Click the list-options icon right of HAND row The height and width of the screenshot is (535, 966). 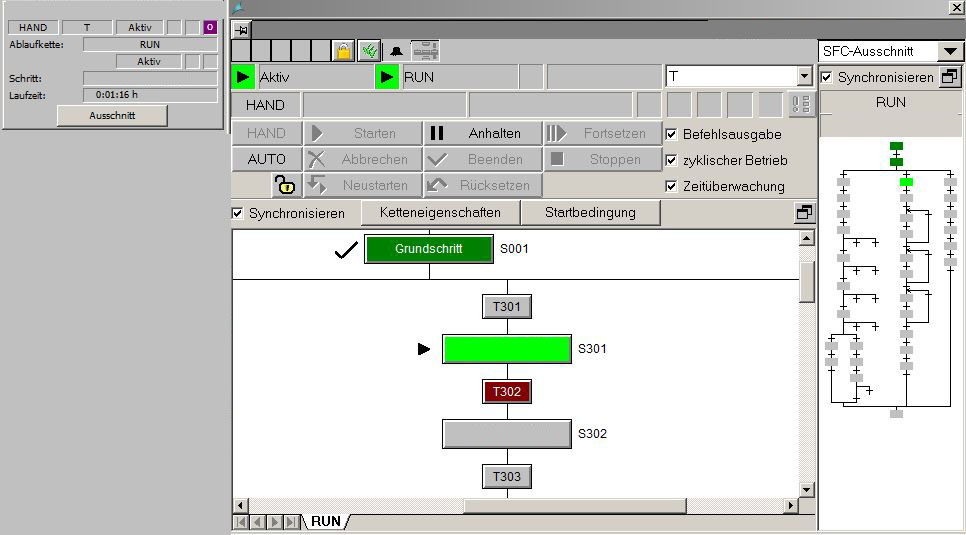[801, 105]
